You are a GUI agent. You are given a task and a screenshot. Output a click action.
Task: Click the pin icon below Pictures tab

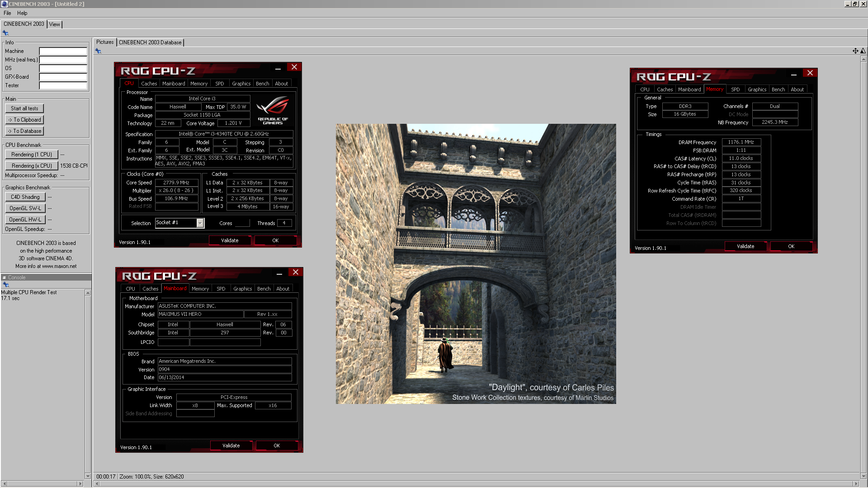coord(98,51)
